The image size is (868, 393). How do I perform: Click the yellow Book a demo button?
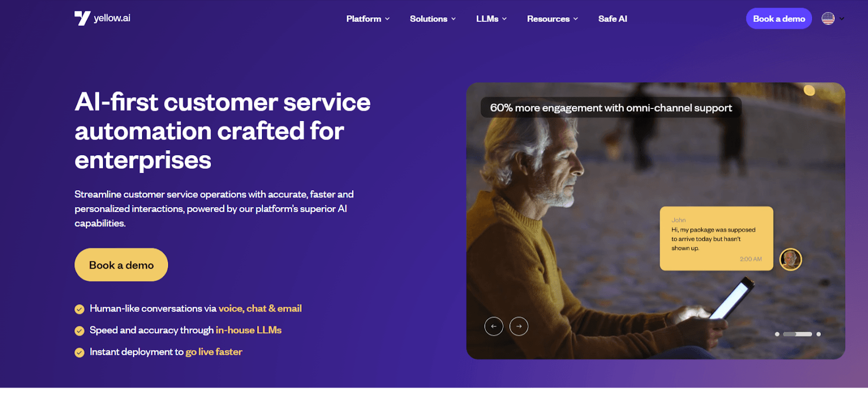tap(122, 265)
